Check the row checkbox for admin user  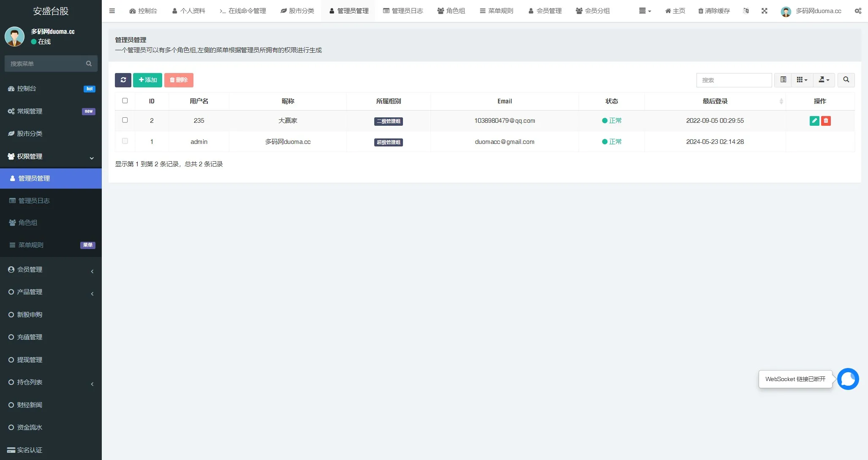[x=125, y=141]
